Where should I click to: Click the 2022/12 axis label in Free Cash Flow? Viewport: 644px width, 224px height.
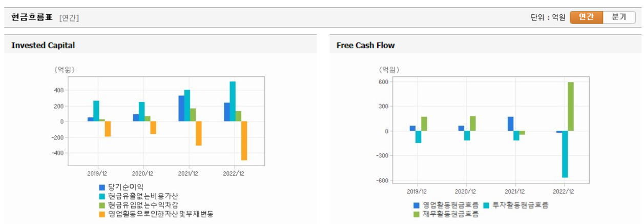point(563,191)
